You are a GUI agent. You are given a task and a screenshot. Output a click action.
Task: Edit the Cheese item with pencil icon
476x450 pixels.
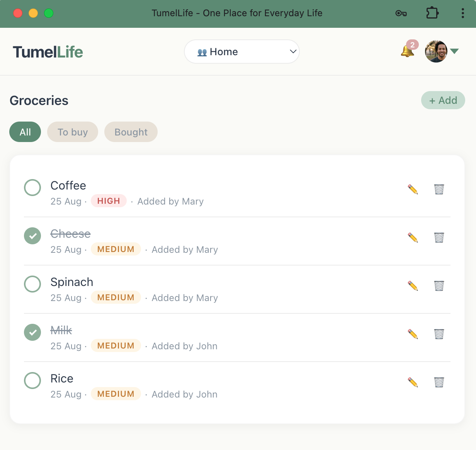click(413, 237)
